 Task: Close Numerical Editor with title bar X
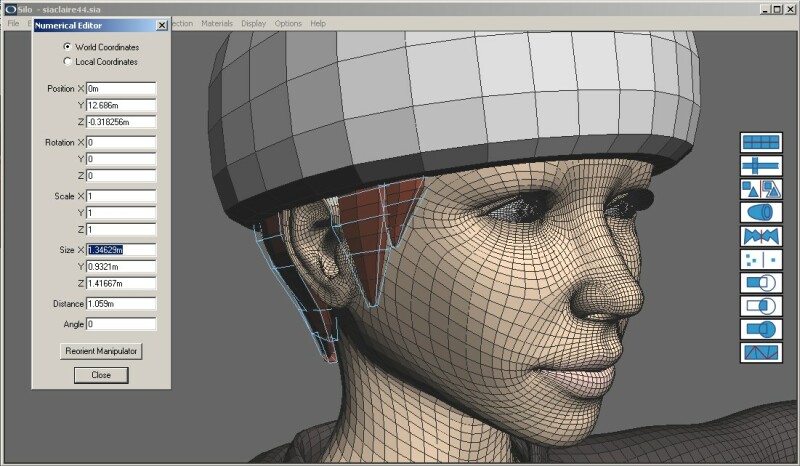tap(162, 25)
